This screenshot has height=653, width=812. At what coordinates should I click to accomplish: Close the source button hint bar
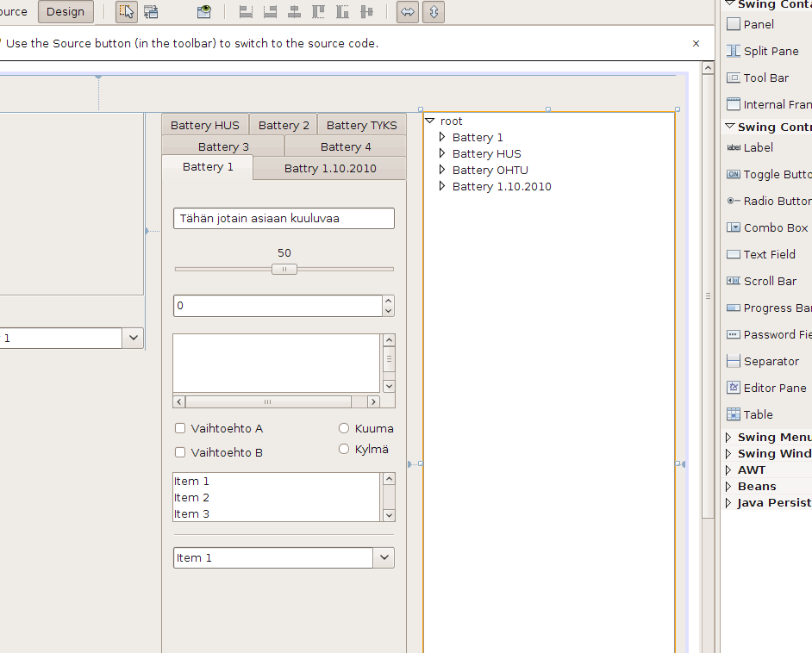[x=696, y=43]
